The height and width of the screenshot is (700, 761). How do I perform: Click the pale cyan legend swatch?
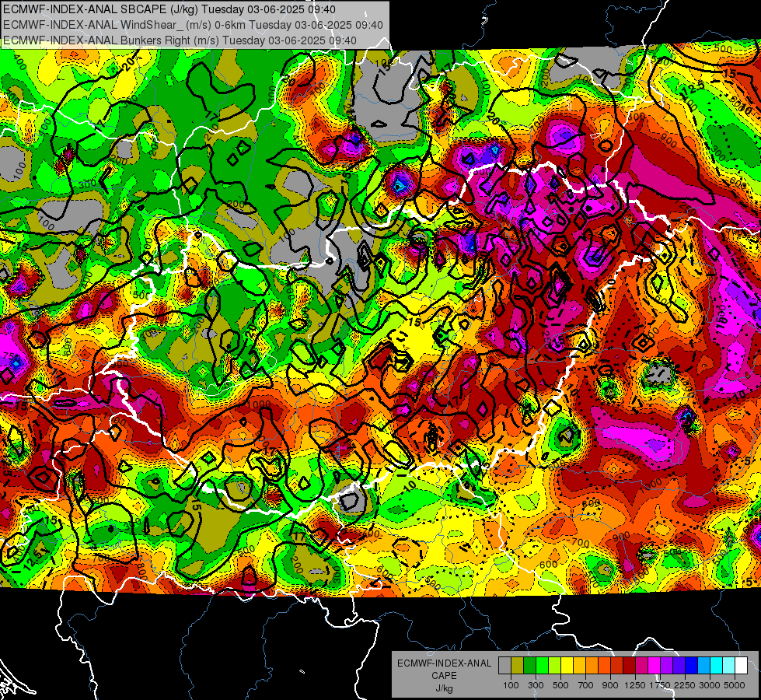coord(729,665)
